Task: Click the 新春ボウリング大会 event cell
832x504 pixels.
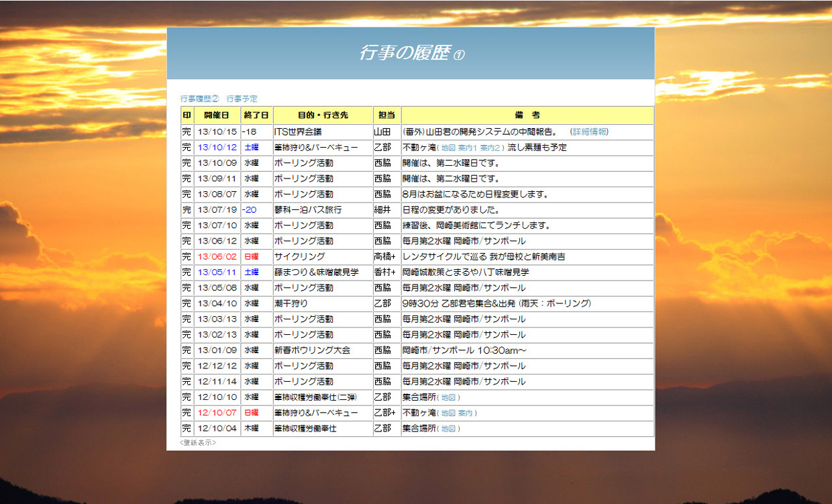Action: [x=312, y=350]
